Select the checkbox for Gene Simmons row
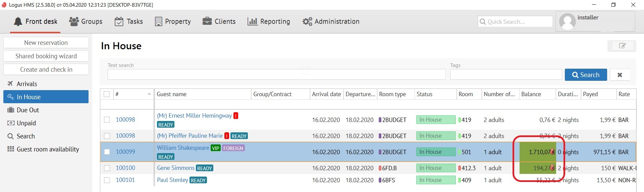644x192 pixels. 107,168
